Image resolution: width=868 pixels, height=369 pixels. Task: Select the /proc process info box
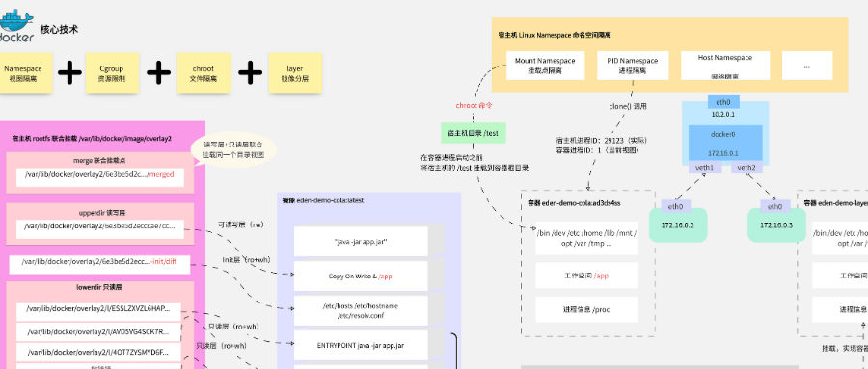(586, 310)
